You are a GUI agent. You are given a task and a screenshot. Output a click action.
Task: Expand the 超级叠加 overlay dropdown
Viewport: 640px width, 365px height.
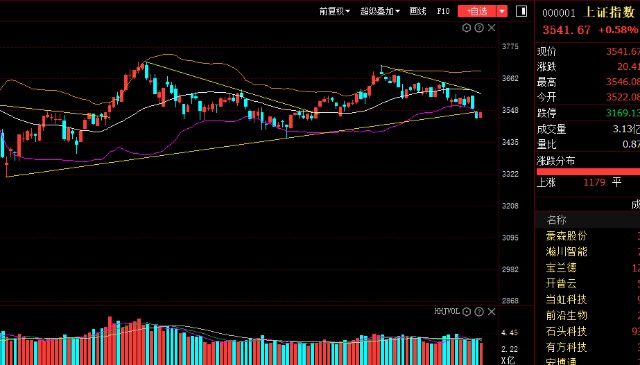(x=380, y=11)
